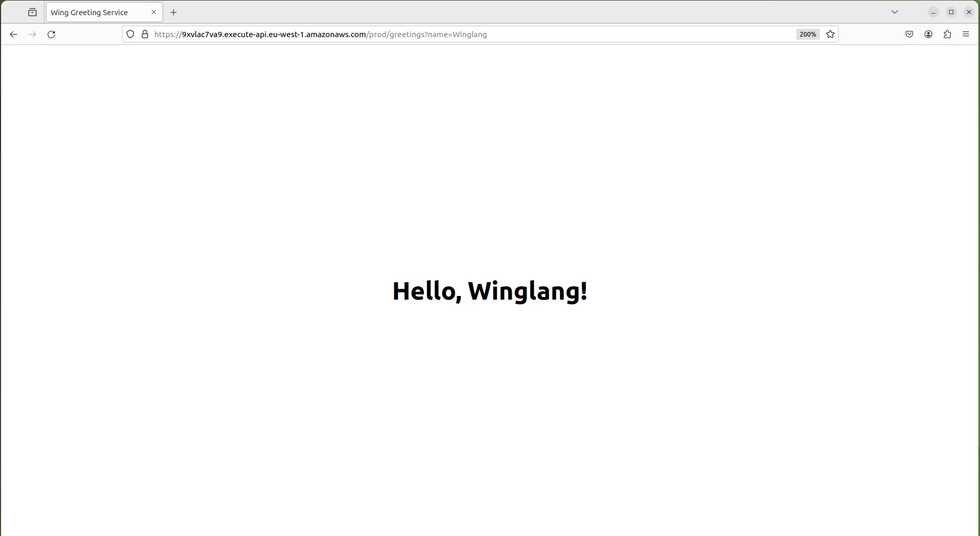Reset the 200% zoom level badge
980x536 pixels.
(807, 35)
